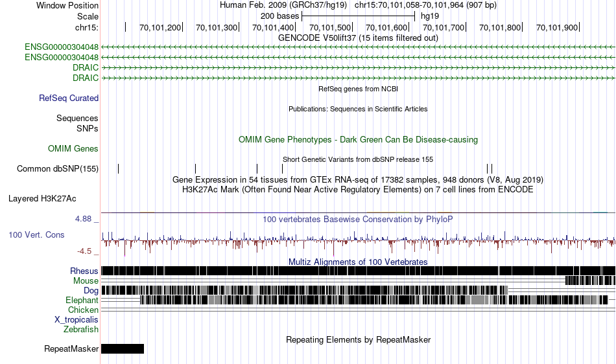Open the GENCODE V50lift37 track title
The image size is (616, 364).
(x=358, y=38)
